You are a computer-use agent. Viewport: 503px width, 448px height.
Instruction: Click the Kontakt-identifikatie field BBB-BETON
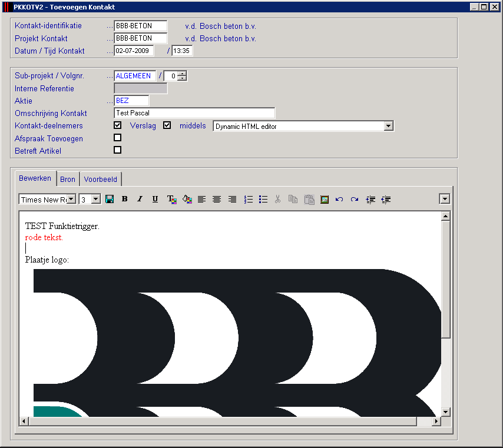pos(141,26)
